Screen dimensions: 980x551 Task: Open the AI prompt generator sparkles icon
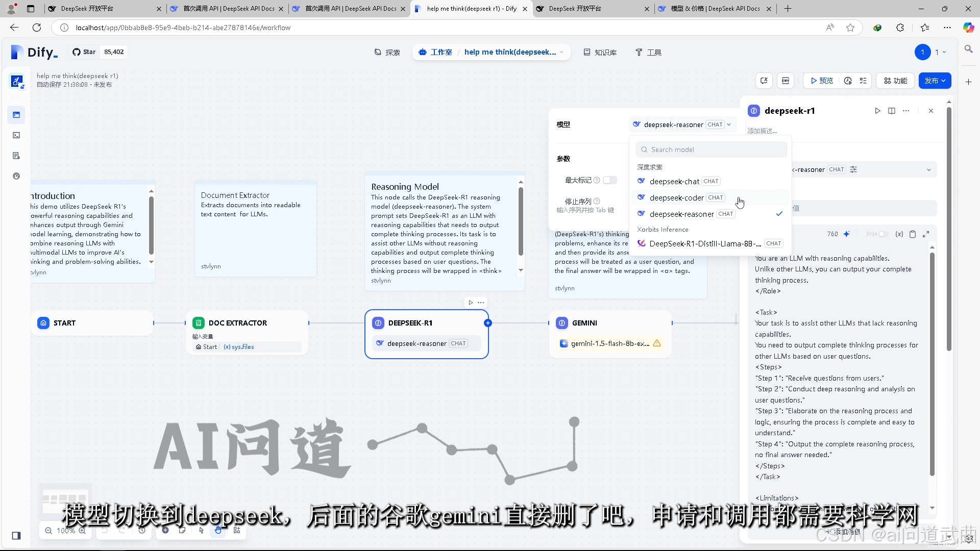847,234
